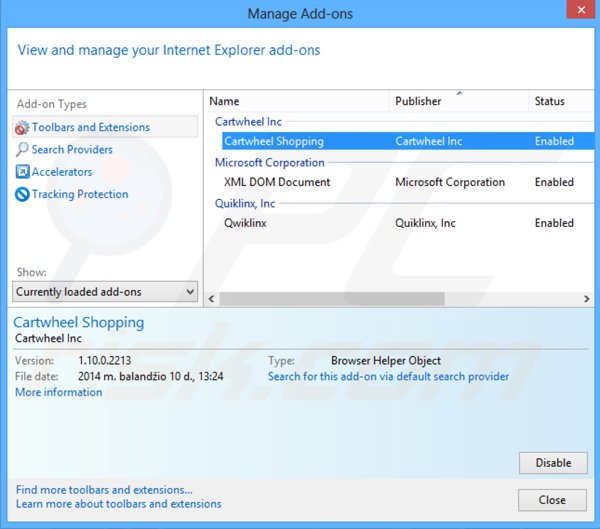
Task: Click the Microsoft Corporation group header
Action: click(269, 163)
